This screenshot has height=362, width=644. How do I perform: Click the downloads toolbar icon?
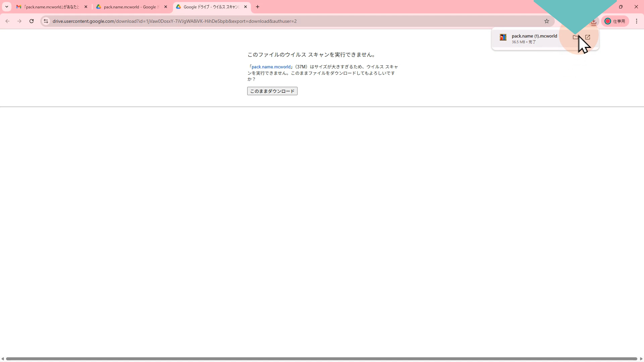593,21
